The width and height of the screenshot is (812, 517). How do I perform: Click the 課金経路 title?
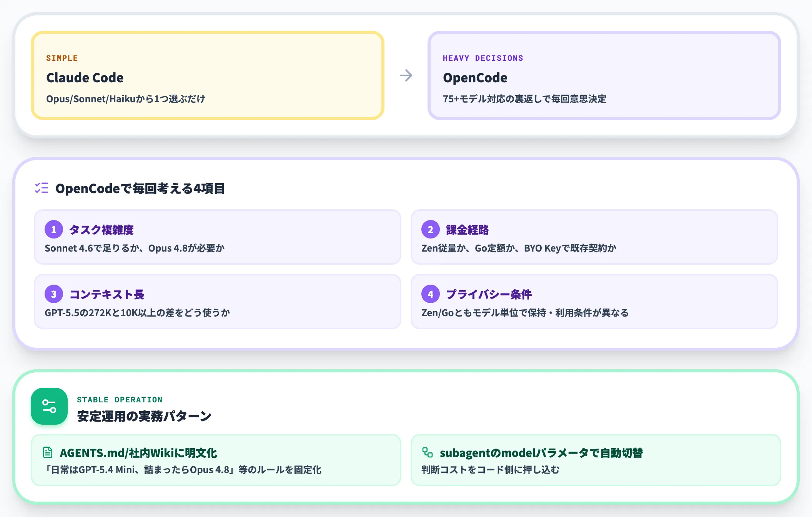pos(468,230)
